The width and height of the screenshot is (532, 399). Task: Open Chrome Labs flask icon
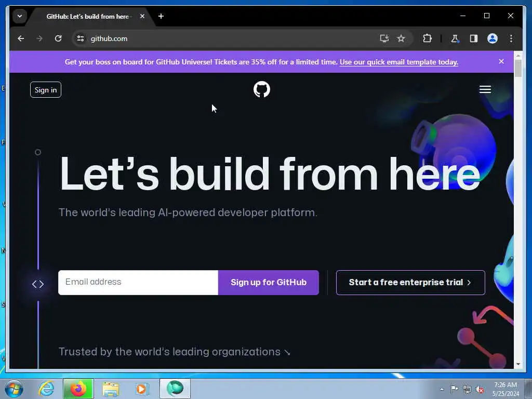[x=455, y=38]
